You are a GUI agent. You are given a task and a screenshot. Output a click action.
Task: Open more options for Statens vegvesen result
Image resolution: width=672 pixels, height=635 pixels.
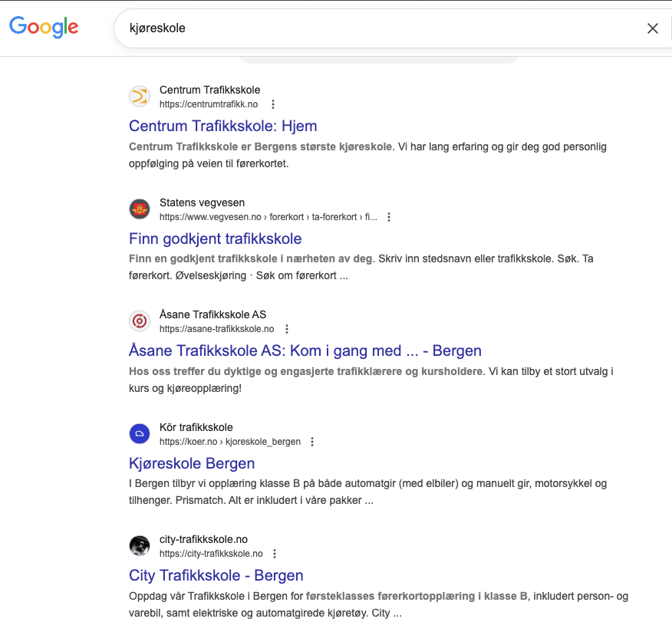[389, 217]
